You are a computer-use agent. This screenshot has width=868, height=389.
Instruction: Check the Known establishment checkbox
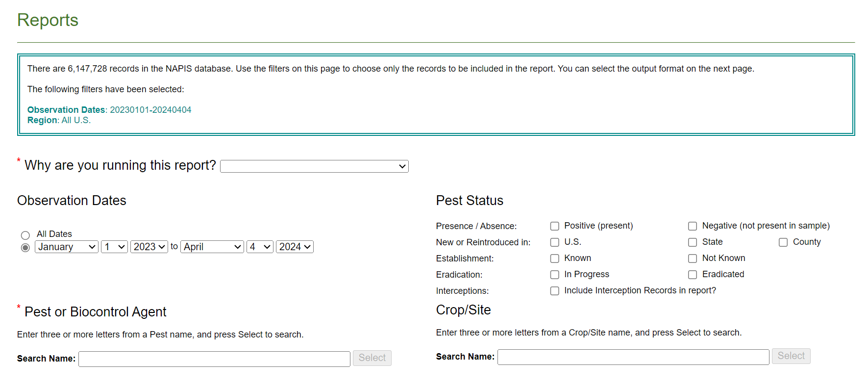[x=555, y=259]
